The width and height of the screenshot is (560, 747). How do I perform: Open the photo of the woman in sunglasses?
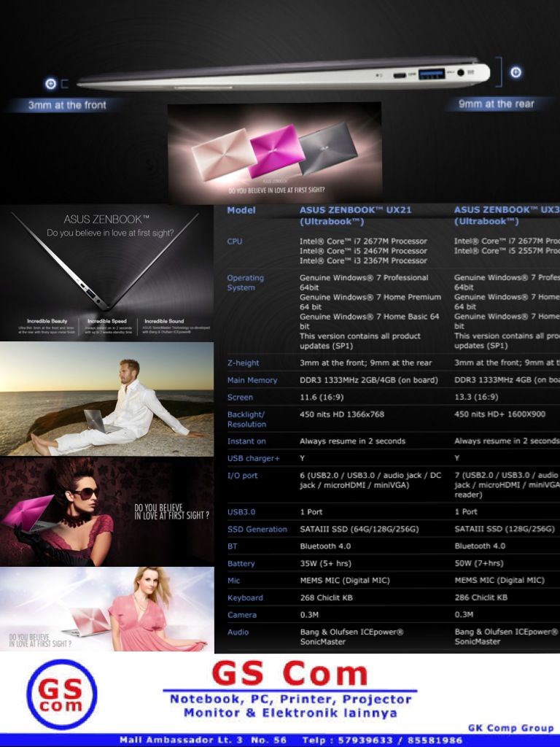106,511
